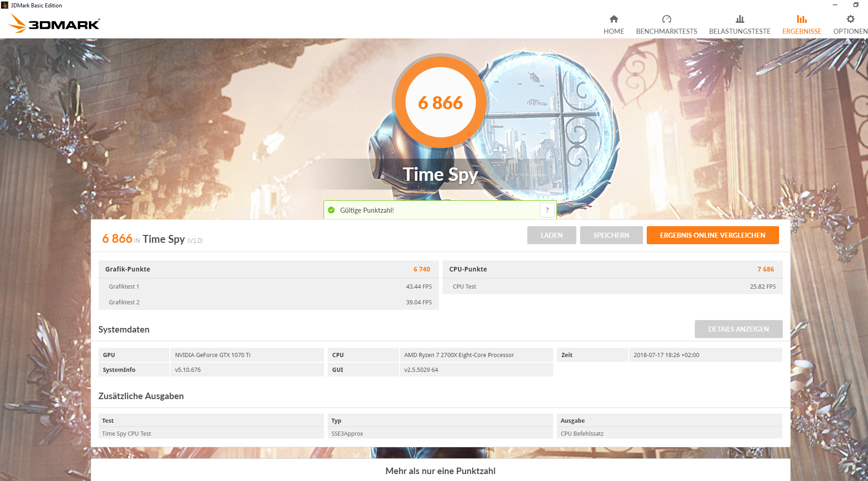Select the ERGEBNISSE tab
868x481 pixels.
click(x=802, y=25)
